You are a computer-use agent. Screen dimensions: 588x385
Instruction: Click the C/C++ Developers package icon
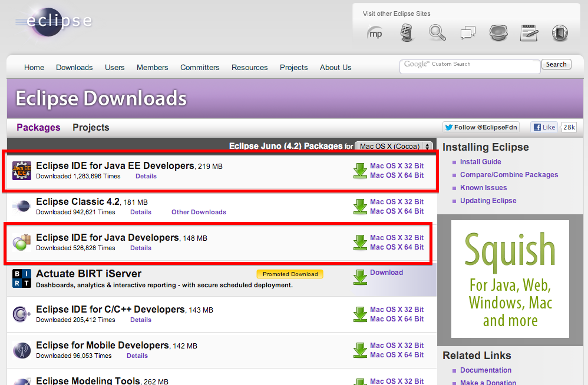pyautogui.click(x=22, y=314)
